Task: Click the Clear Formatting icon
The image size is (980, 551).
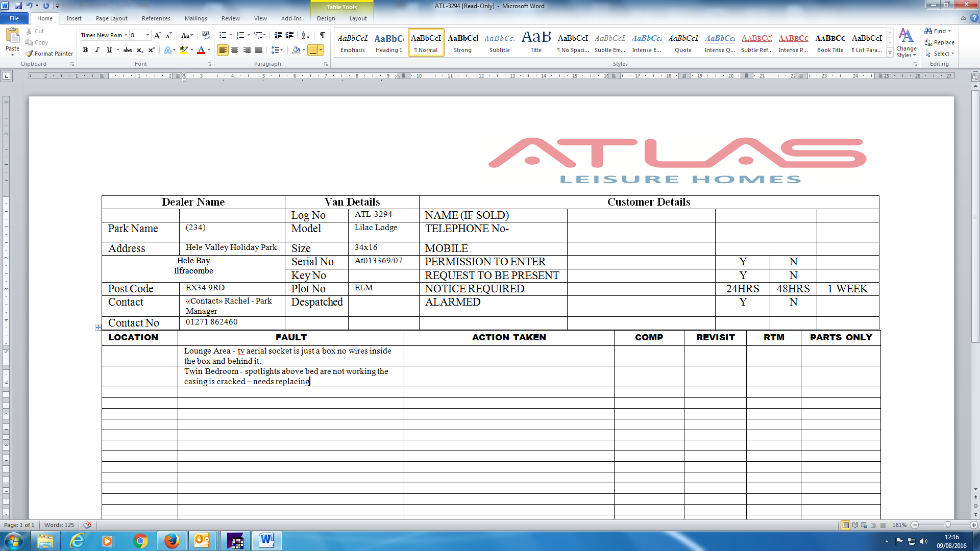Action: tap(206, 35)
